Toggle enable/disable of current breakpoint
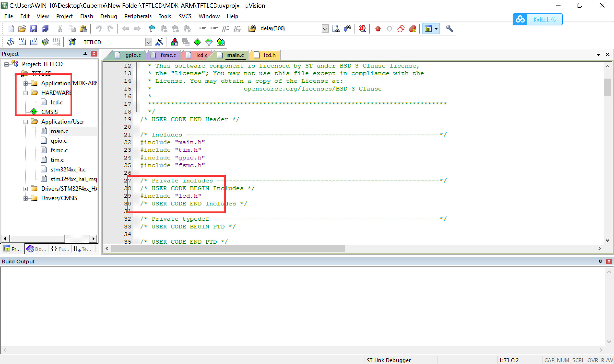Screen dimensions: 614x364 (x=390, y=29)
